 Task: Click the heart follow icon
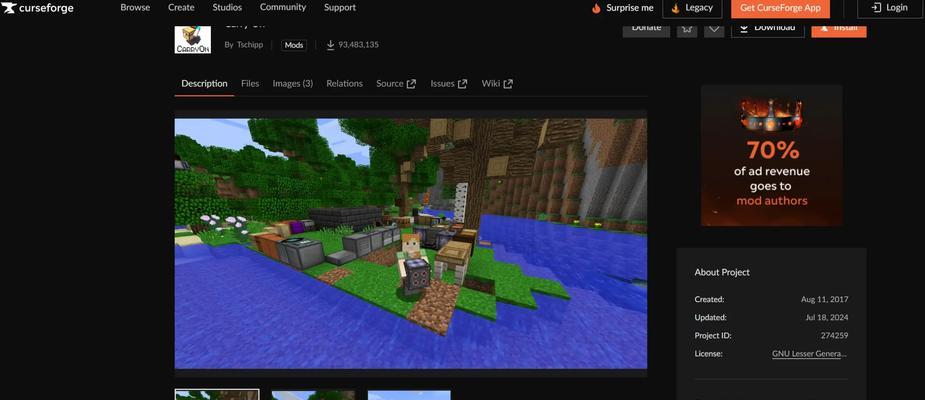(x=714, y=29)
